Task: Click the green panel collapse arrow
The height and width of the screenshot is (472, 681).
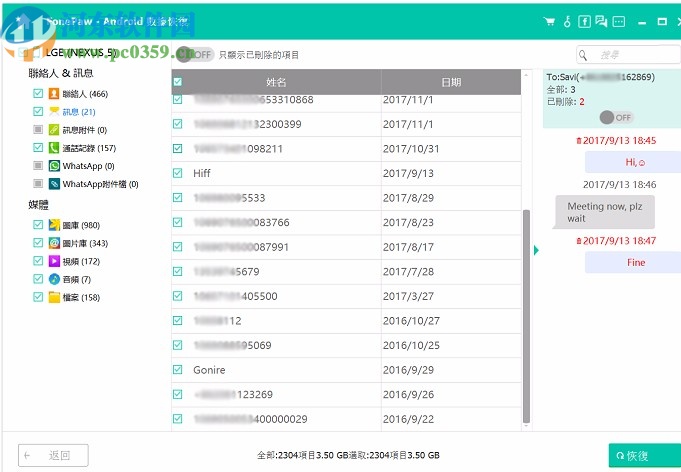Action: 536,250
